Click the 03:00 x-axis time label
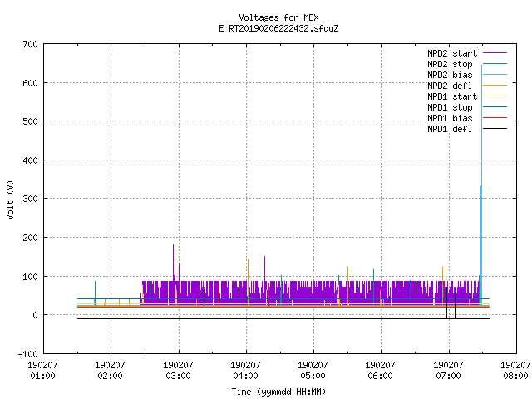Screen dimensions: 532x399 [x=179, y=376]
